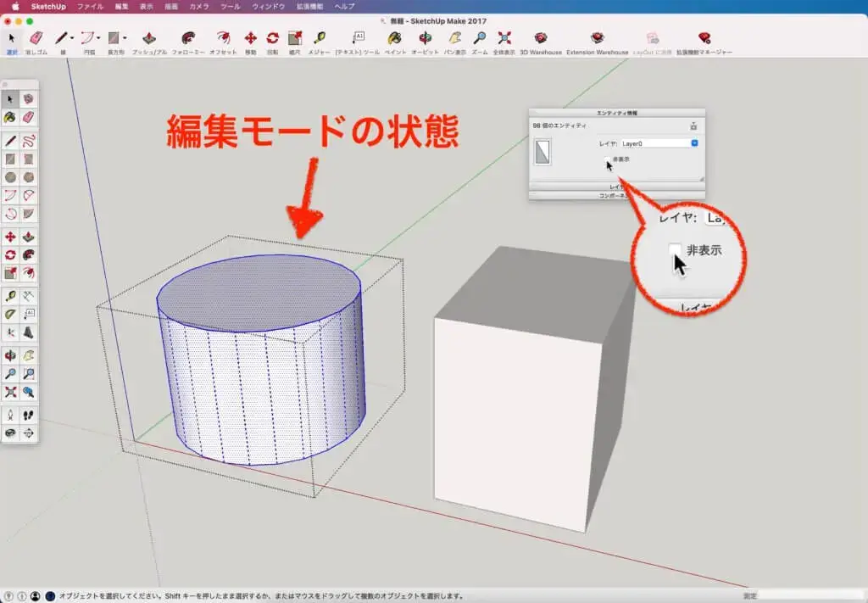
Task: Select the Look Around eye tool icon
Action: (10, 433)
